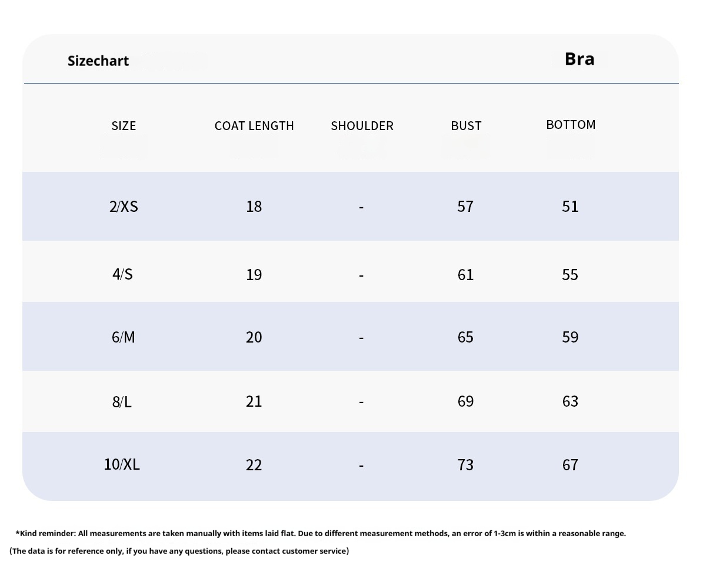706x588 pixels.
Task: Select bust value 61 for size S
Action: [x=465, y=274]
